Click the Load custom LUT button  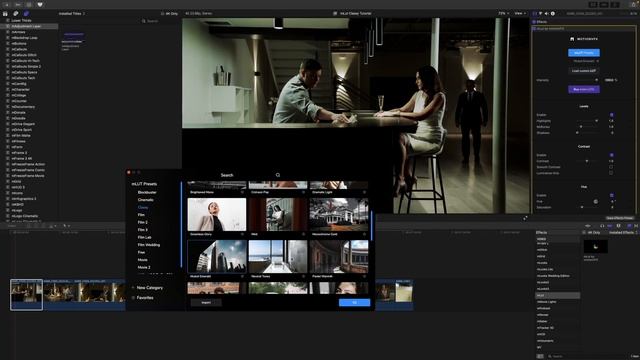tap(584, 71)
